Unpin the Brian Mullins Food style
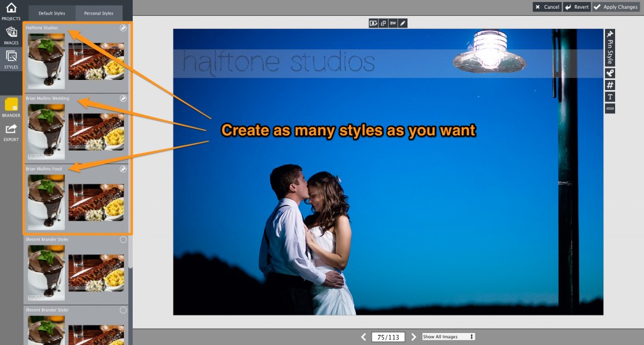 pos(123,169)
